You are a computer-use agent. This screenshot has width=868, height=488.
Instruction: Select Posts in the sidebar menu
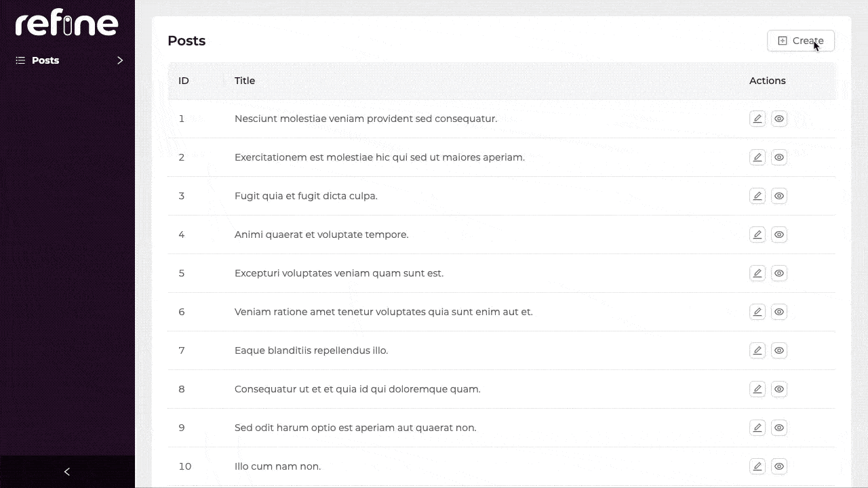click(45, 60)
